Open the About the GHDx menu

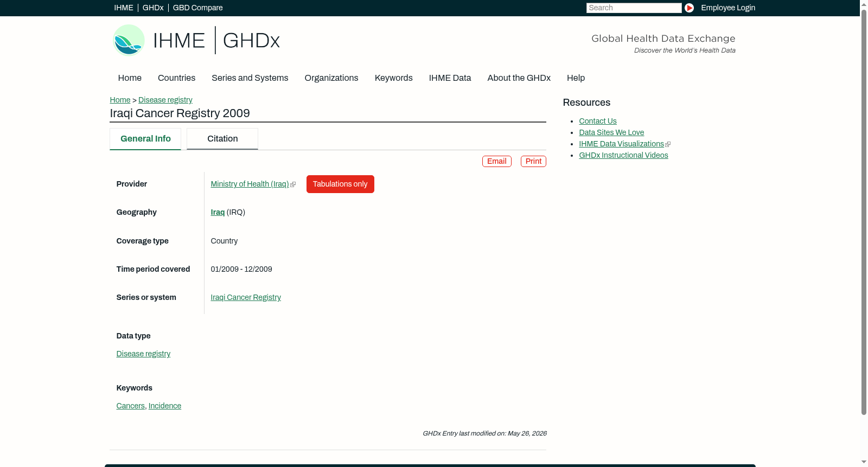point(519,78)
